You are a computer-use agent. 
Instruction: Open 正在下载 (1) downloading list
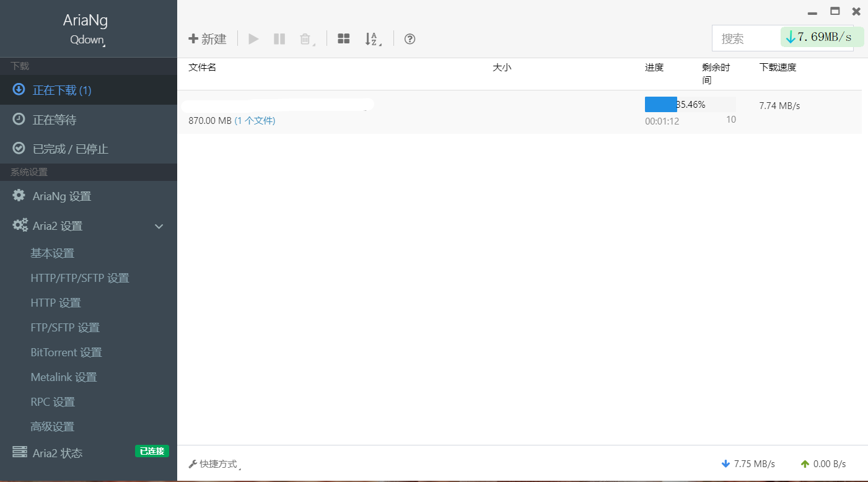[x=89, y=90]
